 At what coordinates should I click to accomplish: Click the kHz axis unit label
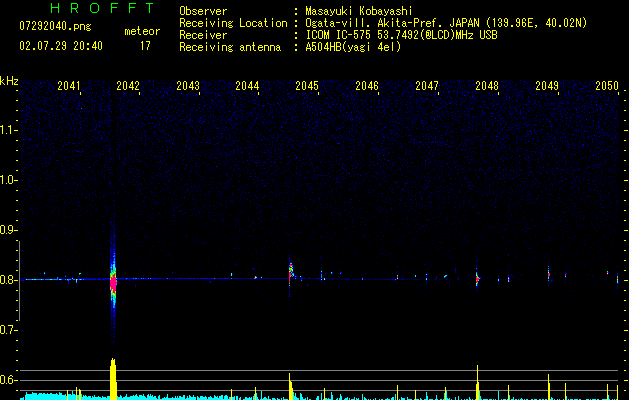click(x=9, y=81)
